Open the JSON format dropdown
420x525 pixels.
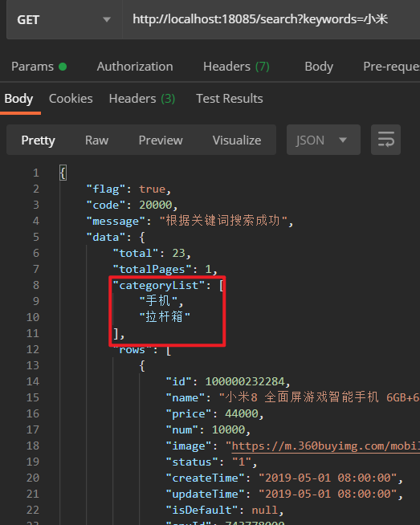(x=323, y=140)
